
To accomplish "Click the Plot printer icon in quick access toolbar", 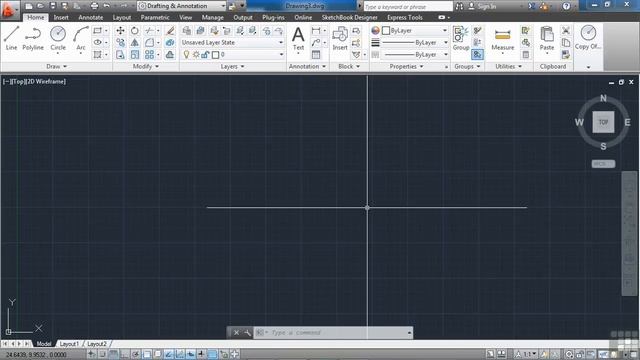I will [94, 6].
